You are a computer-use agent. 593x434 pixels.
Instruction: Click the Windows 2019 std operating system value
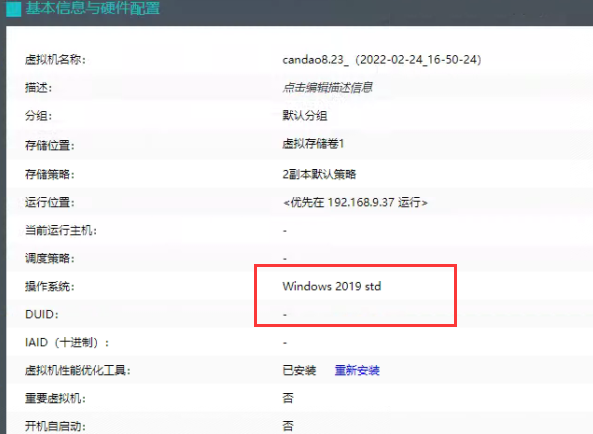coord(332,286)
